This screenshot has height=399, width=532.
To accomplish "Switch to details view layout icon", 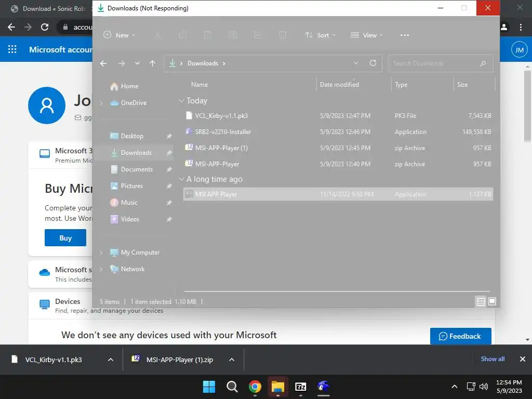I will pos(481,302).
